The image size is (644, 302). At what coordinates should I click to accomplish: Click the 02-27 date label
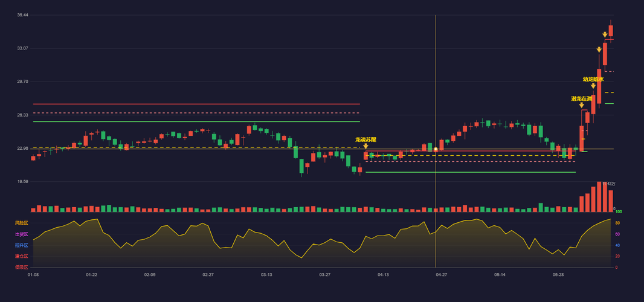208,274
